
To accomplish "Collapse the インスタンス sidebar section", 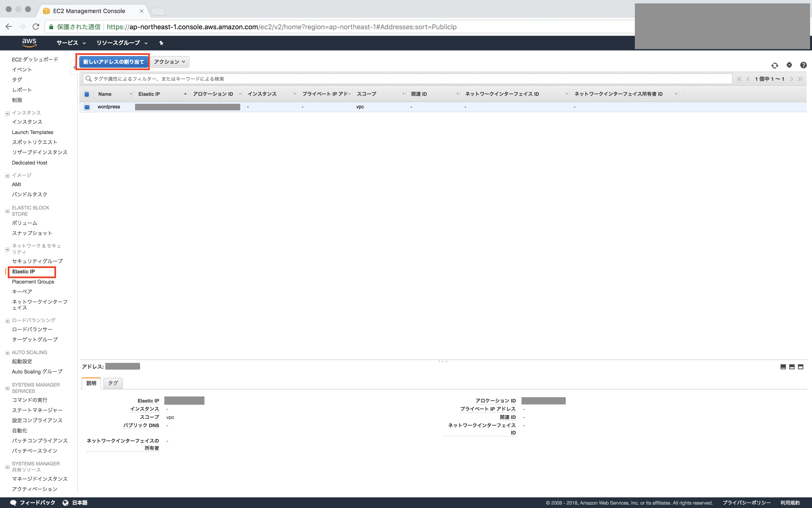I will (7, 113).
